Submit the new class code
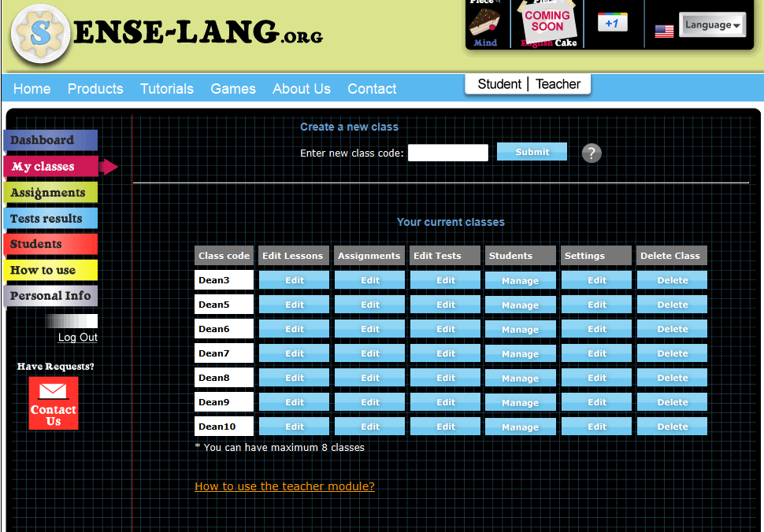This screenshot has width=764, height=532. 532,151
